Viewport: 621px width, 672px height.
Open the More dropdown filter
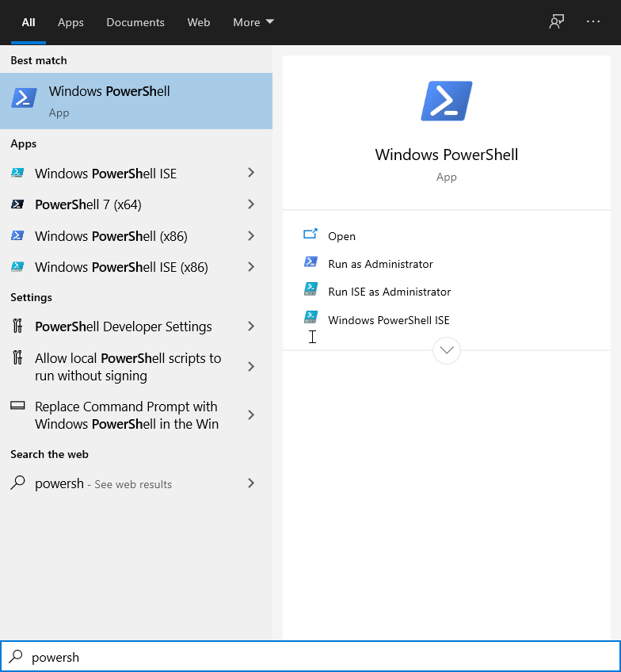click(253, 22)
